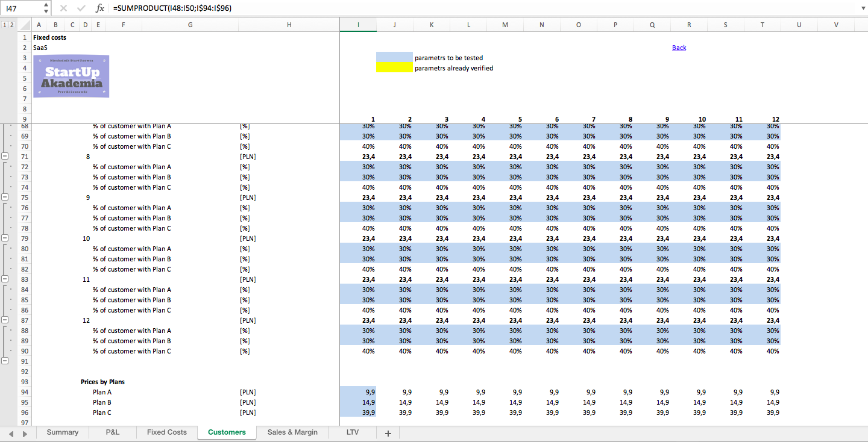Viewport: 868px width, 442px height.
Task: Go to next sheet using right arrow
Action: pyautogui.click(x=25, y=433)
